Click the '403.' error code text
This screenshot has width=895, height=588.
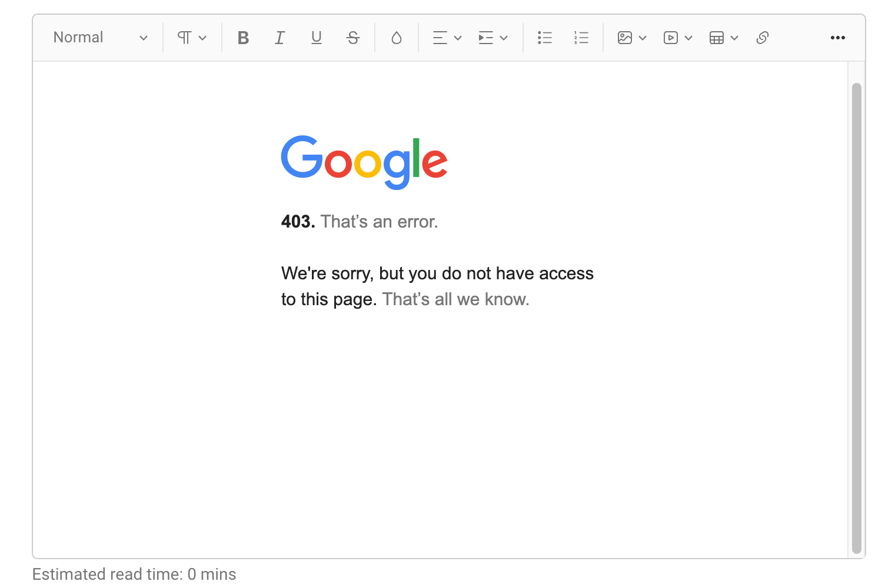pyautogui.click(x=298, y=222)
